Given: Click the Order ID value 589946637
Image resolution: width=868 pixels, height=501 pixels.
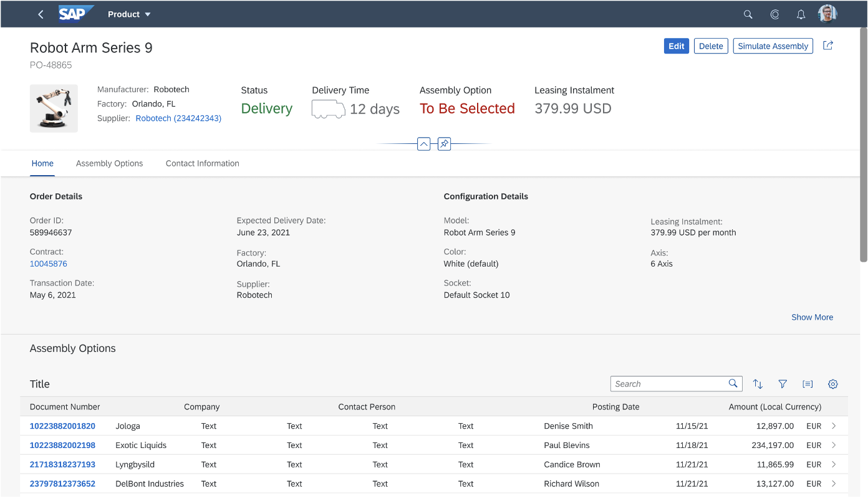Looking at the screenshot, I should (x=51, y=232).
